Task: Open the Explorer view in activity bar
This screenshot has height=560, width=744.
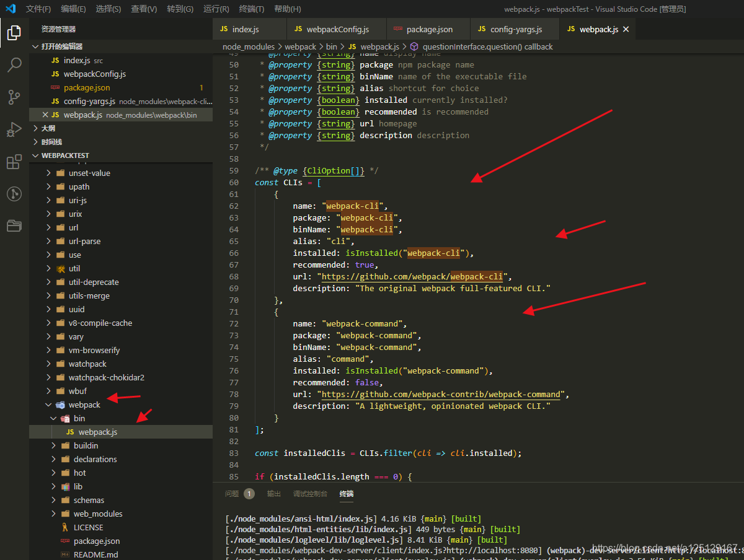Action: (14, 32)
